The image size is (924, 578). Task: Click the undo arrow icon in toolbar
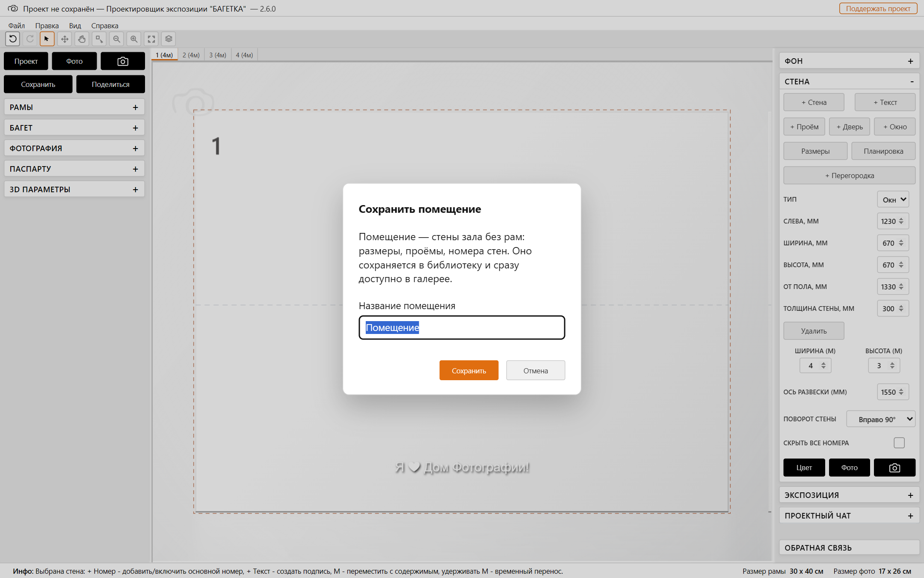(13, 39)
